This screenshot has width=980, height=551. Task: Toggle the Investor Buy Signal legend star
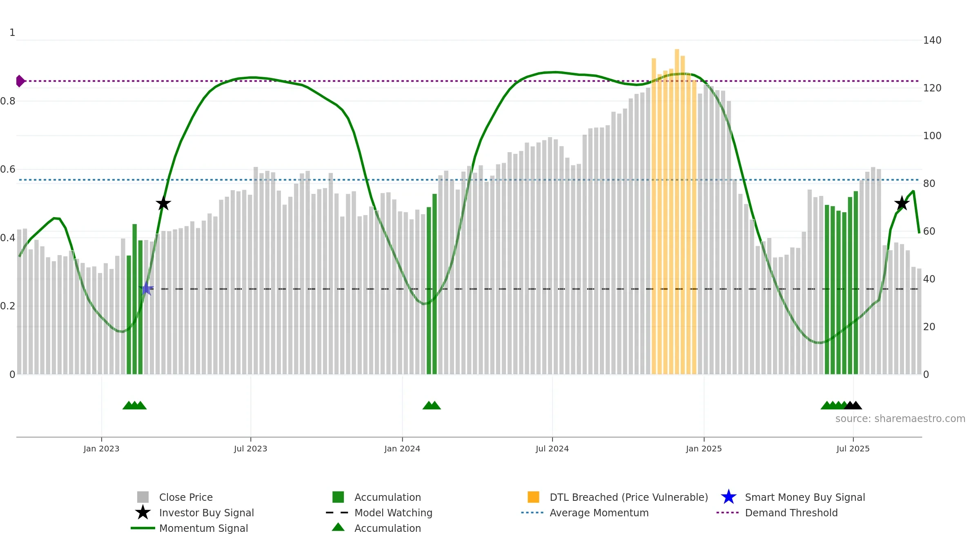coord(143,513)
